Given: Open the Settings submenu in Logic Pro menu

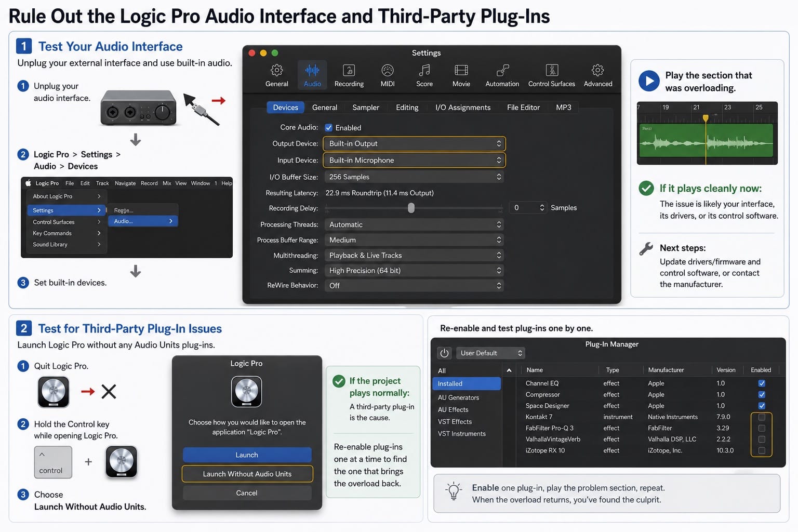Looking at the screenshot, I should point(66,210).
